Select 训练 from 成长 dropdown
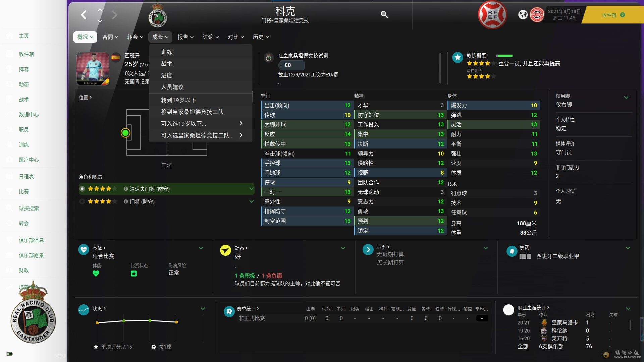This screenshot has width=644, height=362. tap(201, 52)
